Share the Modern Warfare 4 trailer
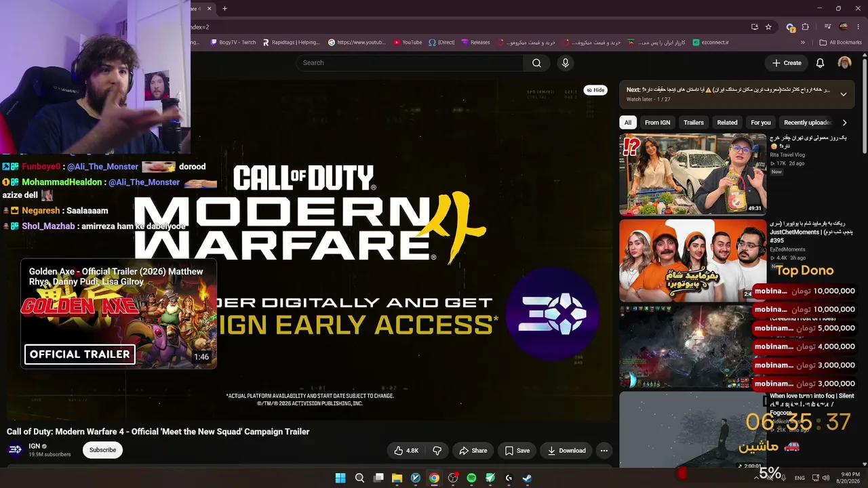Image resolution: width=868 pixels, height=488 pixels. (473, 451)
